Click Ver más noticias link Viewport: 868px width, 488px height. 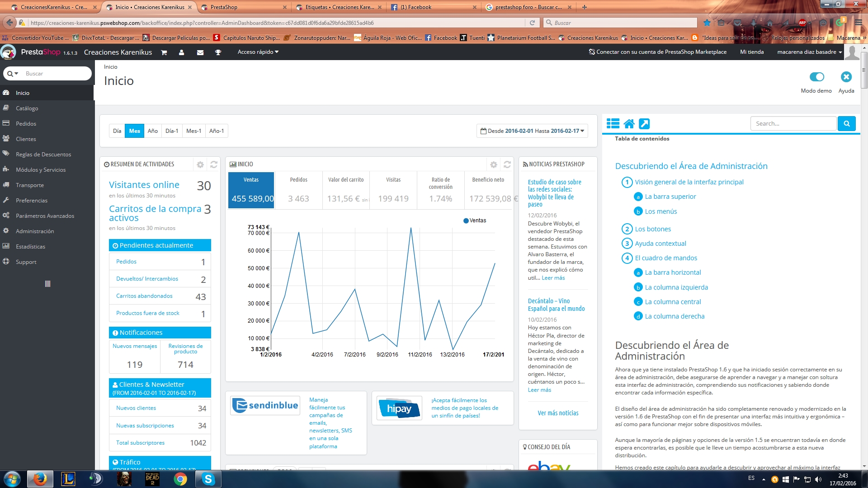558,413
